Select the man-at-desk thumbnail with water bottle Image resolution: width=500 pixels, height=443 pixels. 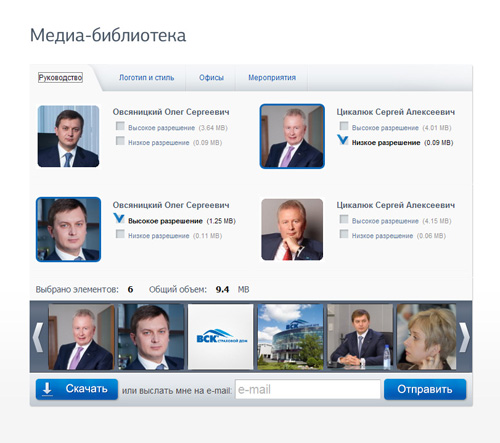pyautogui.click(x=360, y=336)
